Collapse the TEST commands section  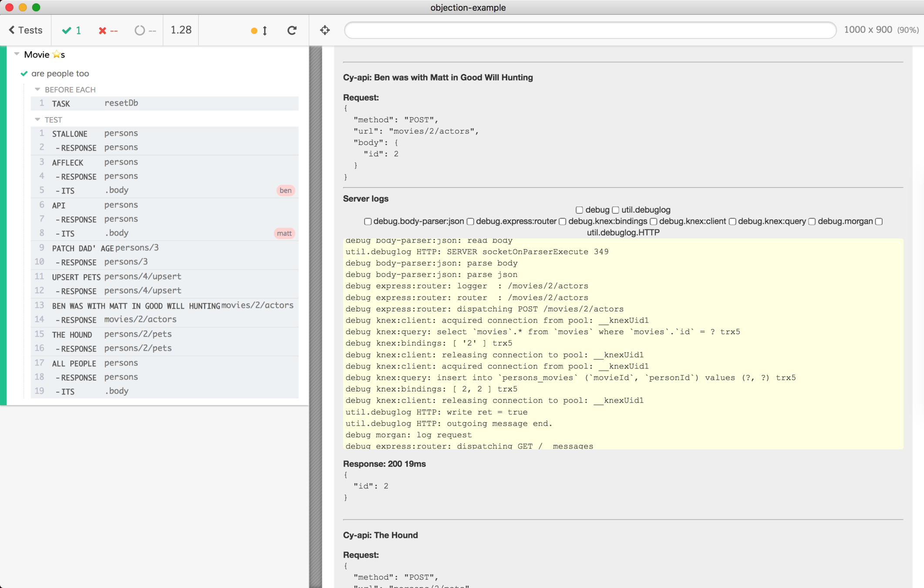click(37, 119)
